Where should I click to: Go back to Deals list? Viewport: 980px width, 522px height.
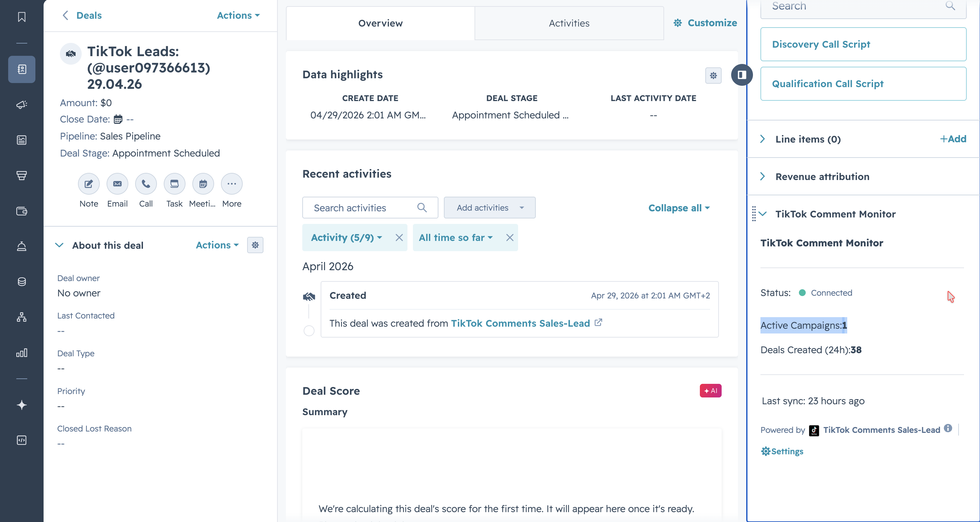[x=82, y=15]
